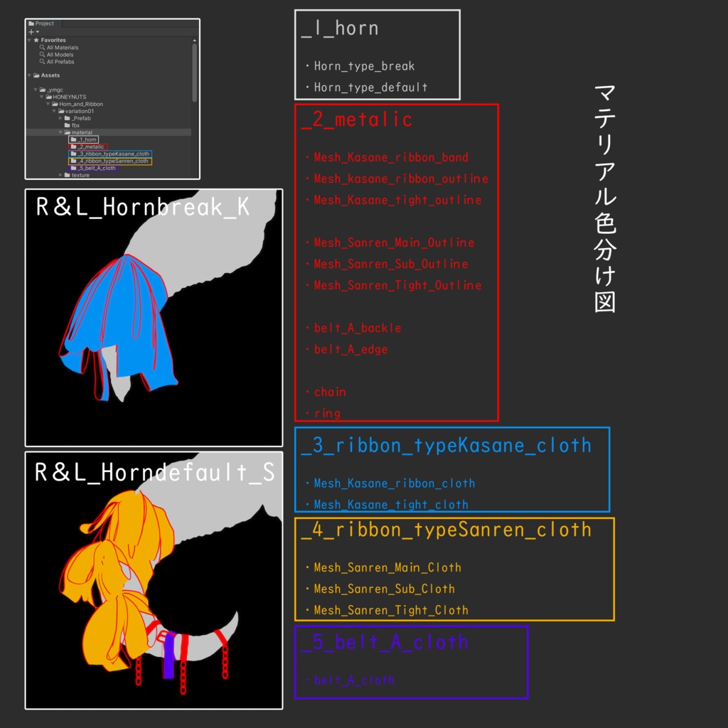This screenshot has height=728, width=728.
Task: Click the Favorites star icon
Action: tap(36, 40)
